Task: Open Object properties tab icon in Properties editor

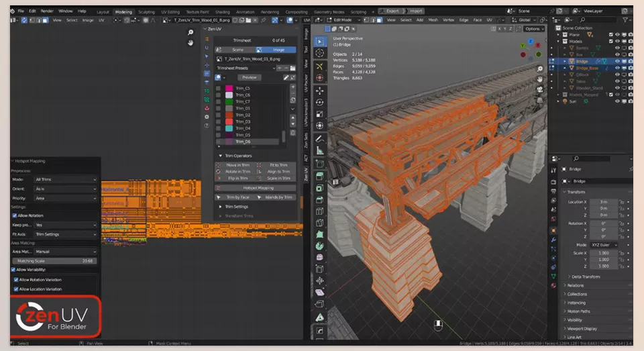Action: [x=553, y=230]
